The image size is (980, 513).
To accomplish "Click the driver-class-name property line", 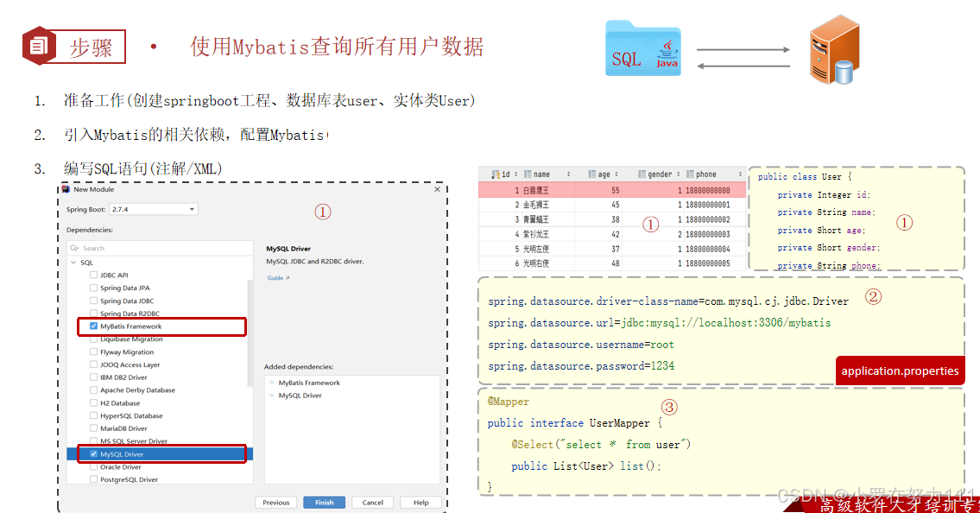I will tap(668, 301).
